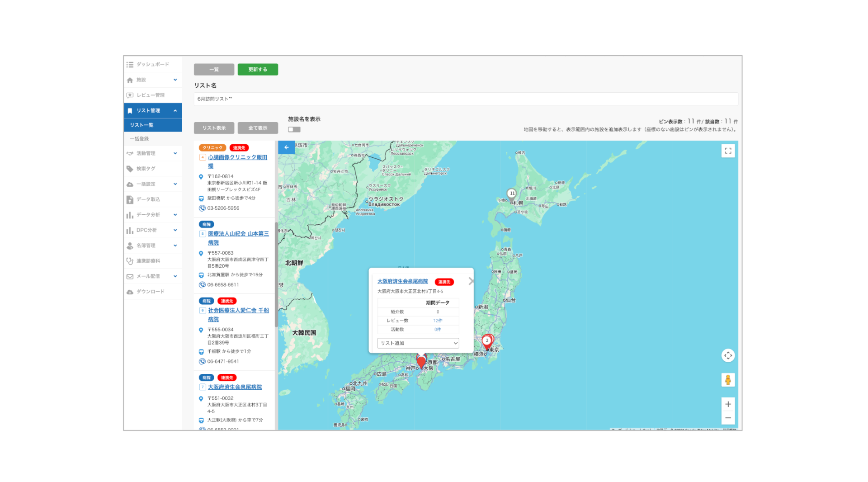Open the 一括登録 submenu item
Image resolution: width=868 pixels, height=482 pixels.
(x=153, y=139)
